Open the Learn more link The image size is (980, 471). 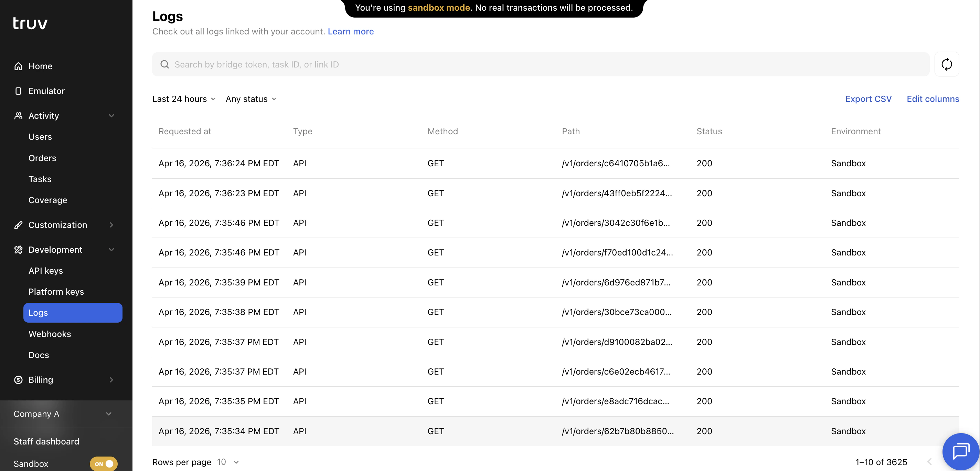[x=350, y=31]
